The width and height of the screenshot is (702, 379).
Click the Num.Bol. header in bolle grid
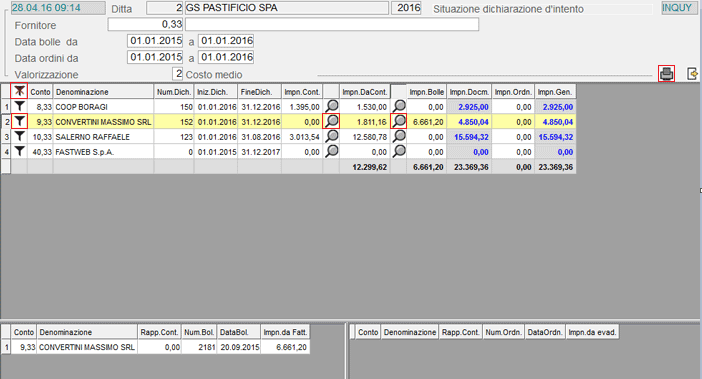pyautogui.click(x=199, y=332)
